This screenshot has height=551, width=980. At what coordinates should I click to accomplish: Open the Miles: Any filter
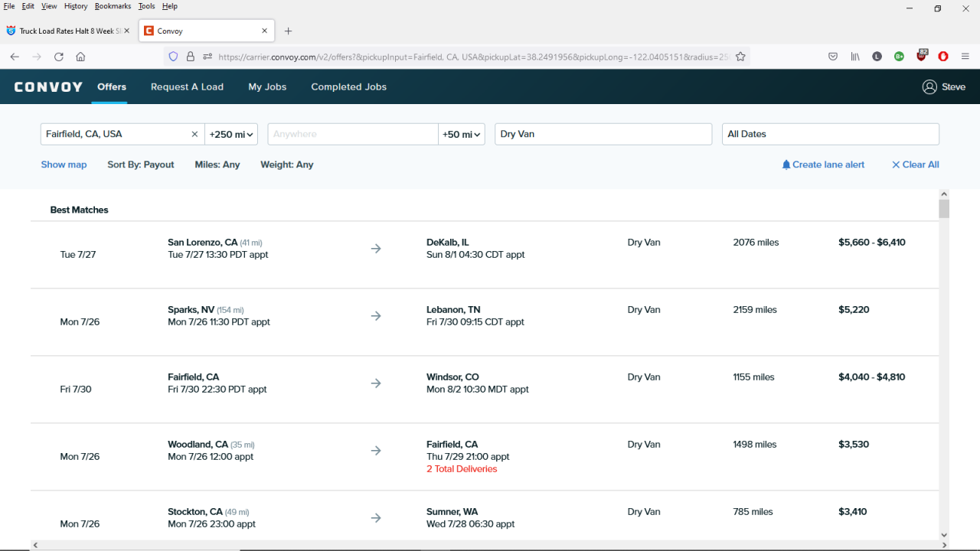point(217,165)
